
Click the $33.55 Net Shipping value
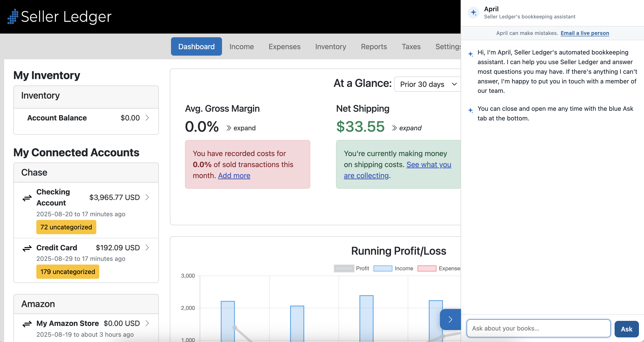click(x=360, y=126)
